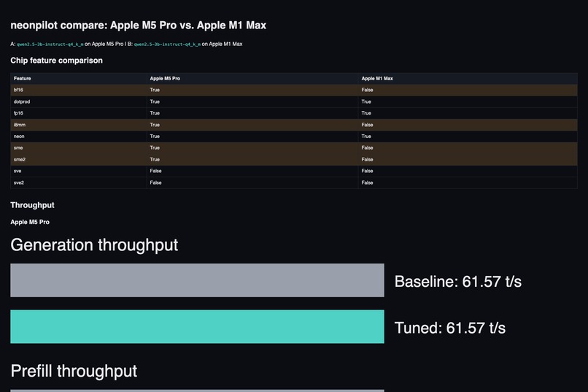This screenshot has width=588, height=392.
Task: Click sme2 row's 'False' under Apple M1 Max
Action: point(367,159)
